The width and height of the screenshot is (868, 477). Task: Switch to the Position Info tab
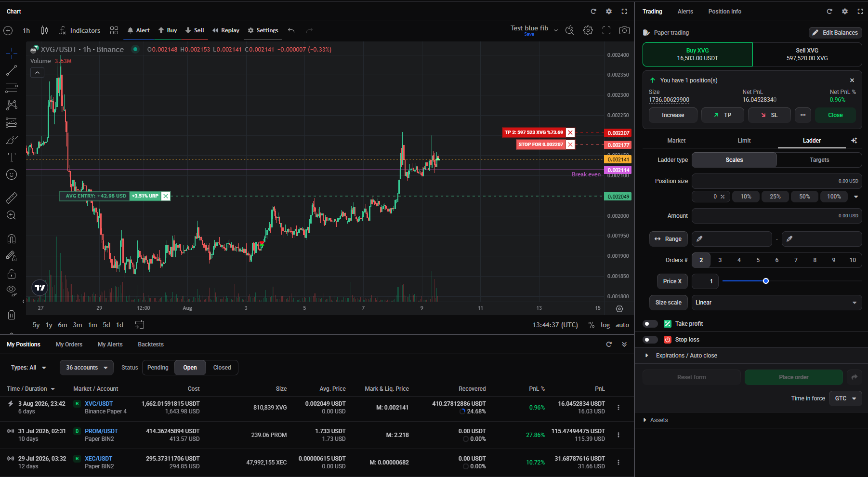[x=724, y=12]
